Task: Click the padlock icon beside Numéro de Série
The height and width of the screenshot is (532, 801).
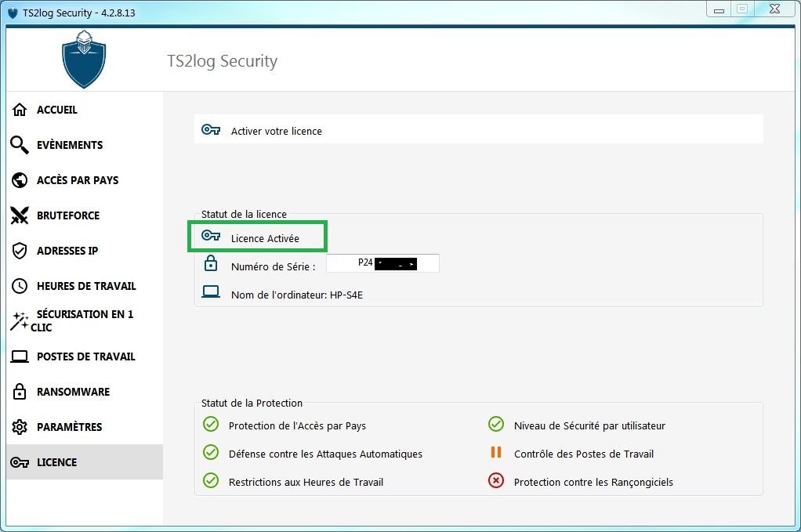Action: (x=211, y=263)
